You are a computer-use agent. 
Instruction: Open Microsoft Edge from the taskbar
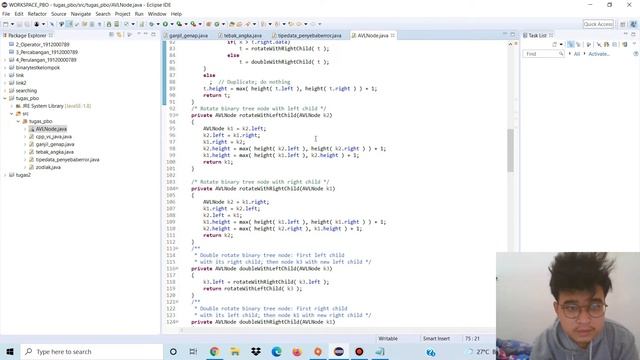click(276, 351)
